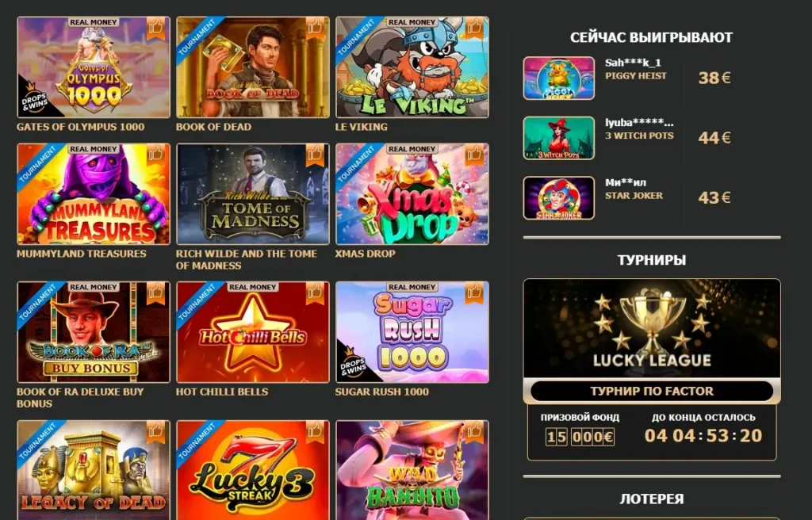This screenshot has height=520, width=812.
Task: Click thumbs-up icon on Gates of Olympus 1000
Action: coord(156,28)
